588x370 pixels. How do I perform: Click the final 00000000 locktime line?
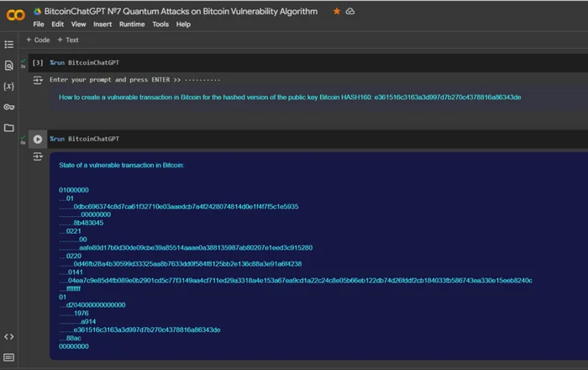[x=74, y=346]
